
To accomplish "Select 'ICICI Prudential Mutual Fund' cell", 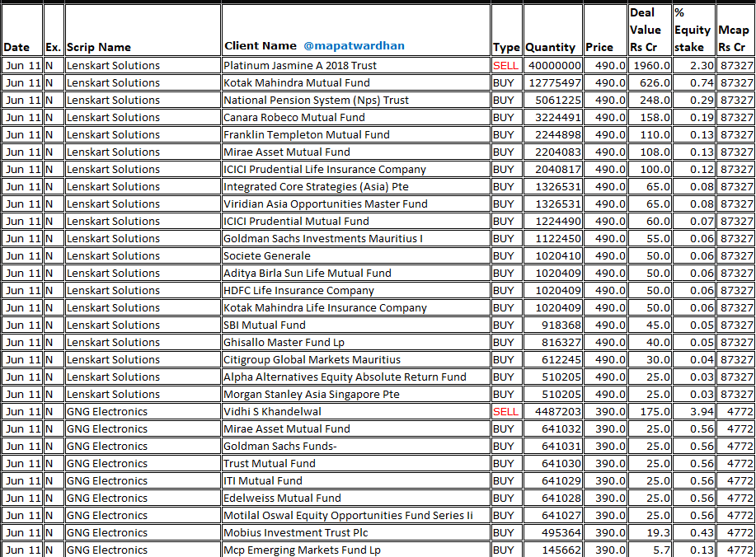I will coord(356,222).
